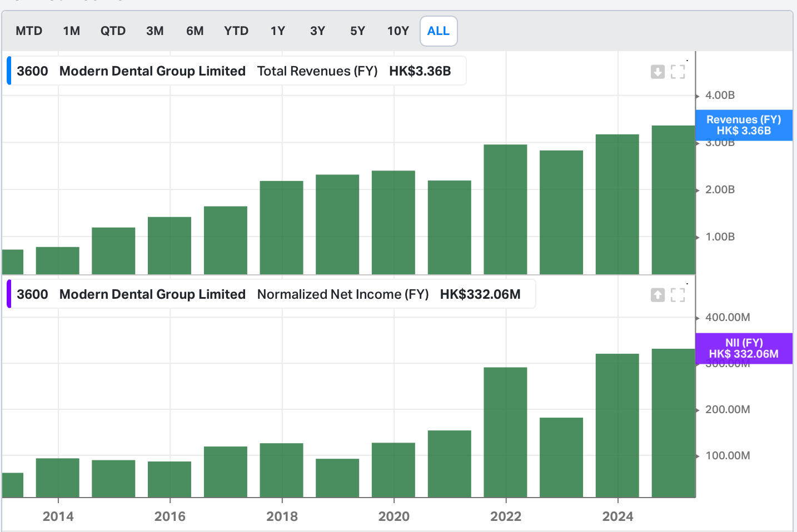Select the 3Y time range

tap(318, 31)
